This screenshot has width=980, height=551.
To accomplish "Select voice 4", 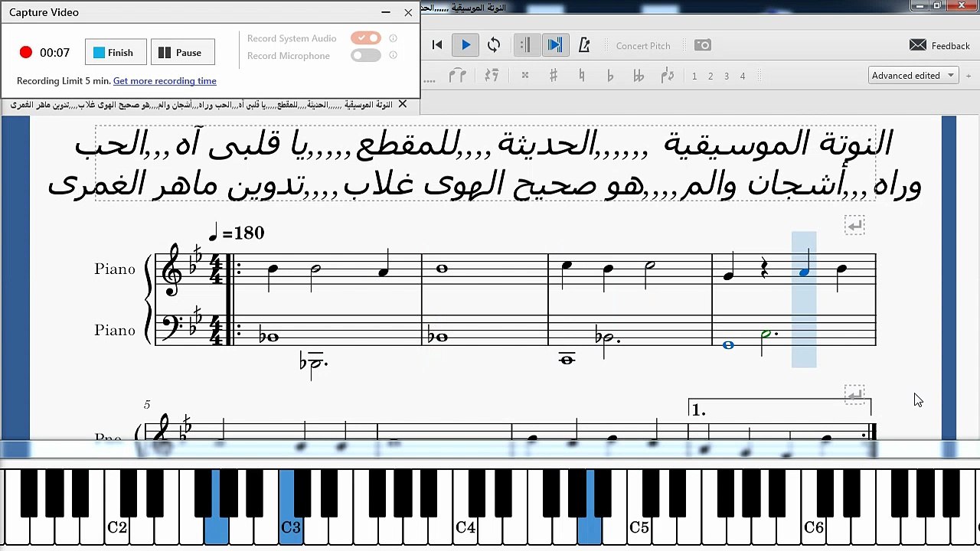I will pos(743,76).
